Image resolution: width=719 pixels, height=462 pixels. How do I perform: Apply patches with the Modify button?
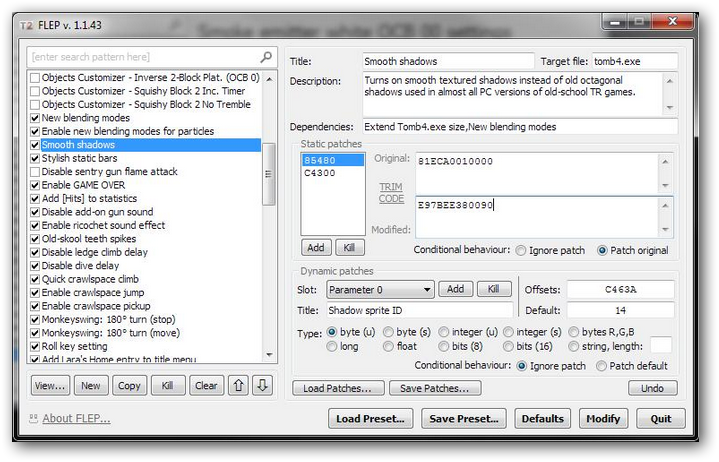click(603, 419)
